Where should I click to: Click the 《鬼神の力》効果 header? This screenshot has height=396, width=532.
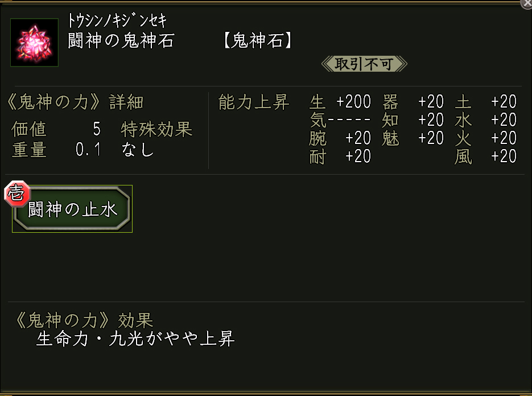point(81,320)
